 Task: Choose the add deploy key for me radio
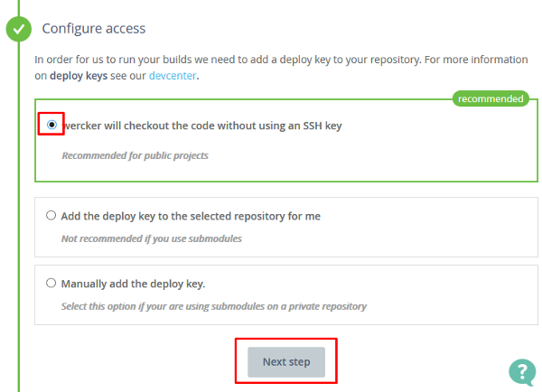[x=51, y=216]
